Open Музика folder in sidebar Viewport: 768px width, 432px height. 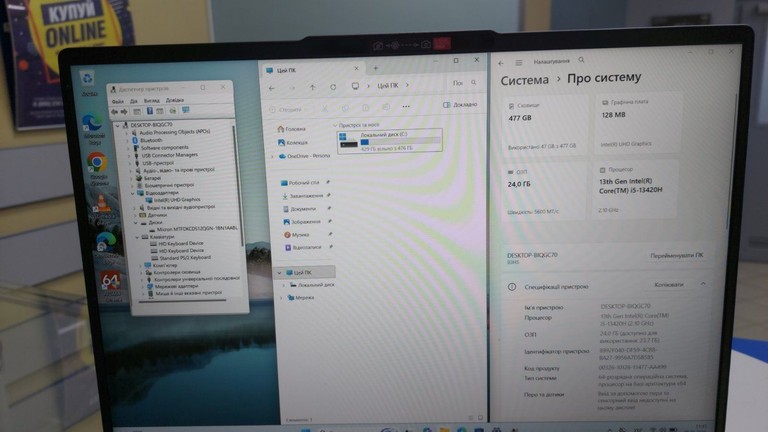click(297, 235)
